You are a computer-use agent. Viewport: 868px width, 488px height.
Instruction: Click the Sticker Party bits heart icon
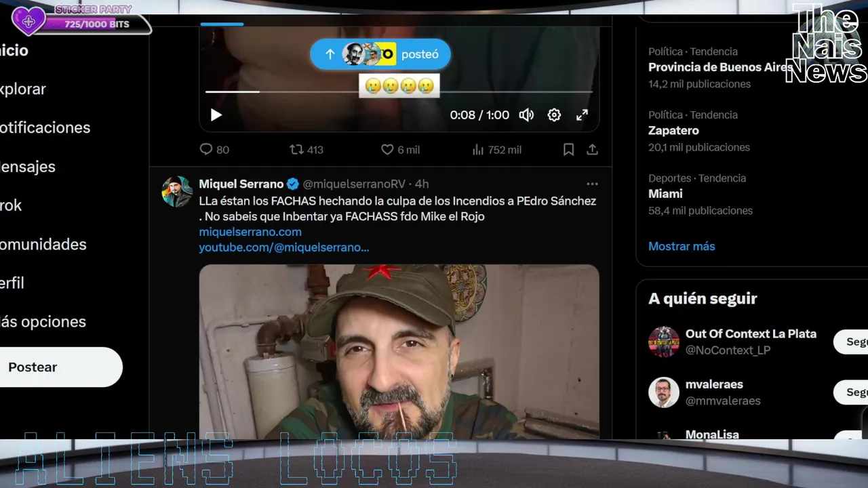[x=28, y=22]
